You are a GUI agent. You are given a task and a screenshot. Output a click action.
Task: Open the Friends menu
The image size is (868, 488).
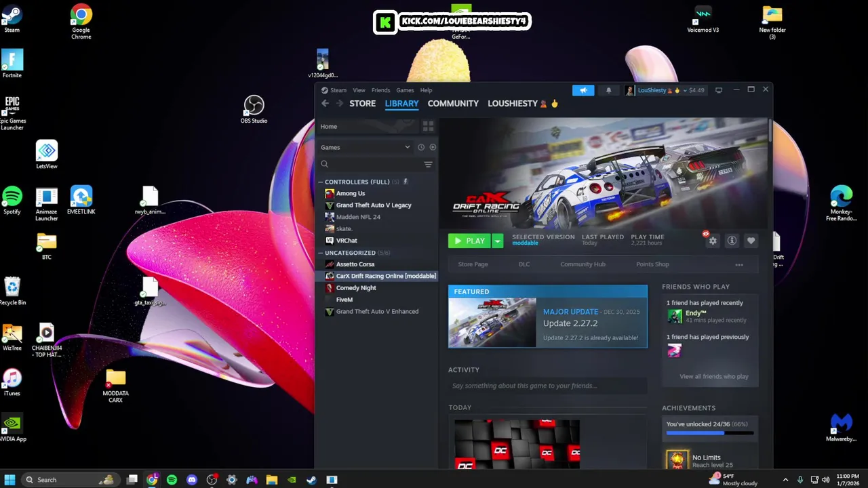[380, 90]
